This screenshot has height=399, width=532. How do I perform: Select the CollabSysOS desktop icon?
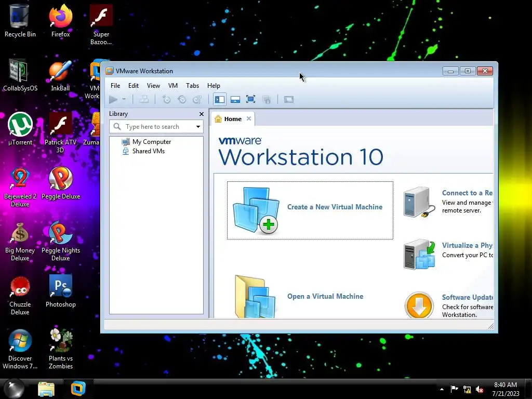[20, 75]
